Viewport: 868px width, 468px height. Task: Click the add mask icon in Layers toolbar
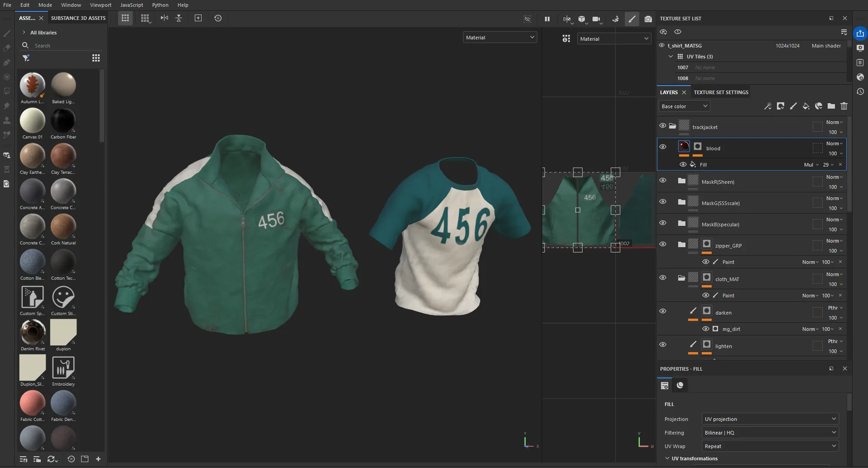(780, 106)
